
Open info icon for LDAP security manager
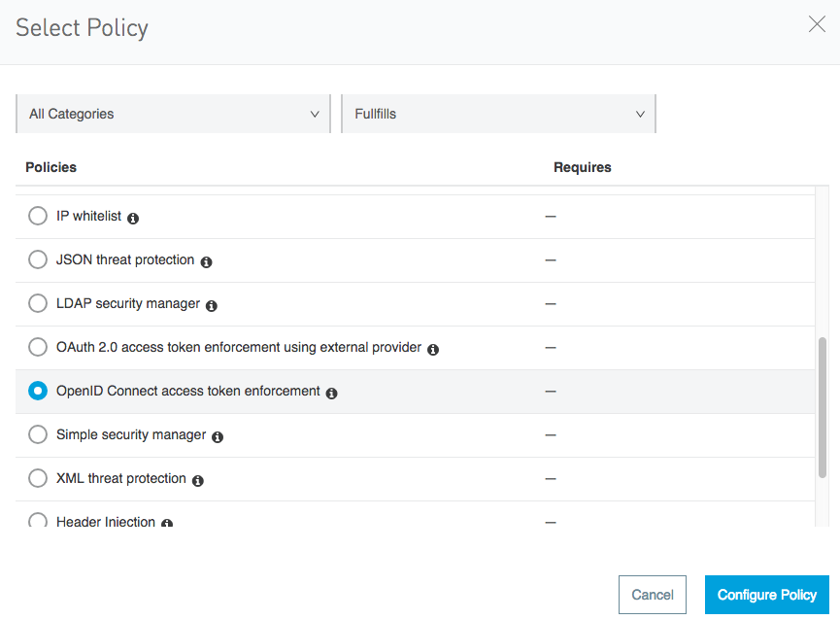(212, 305)
